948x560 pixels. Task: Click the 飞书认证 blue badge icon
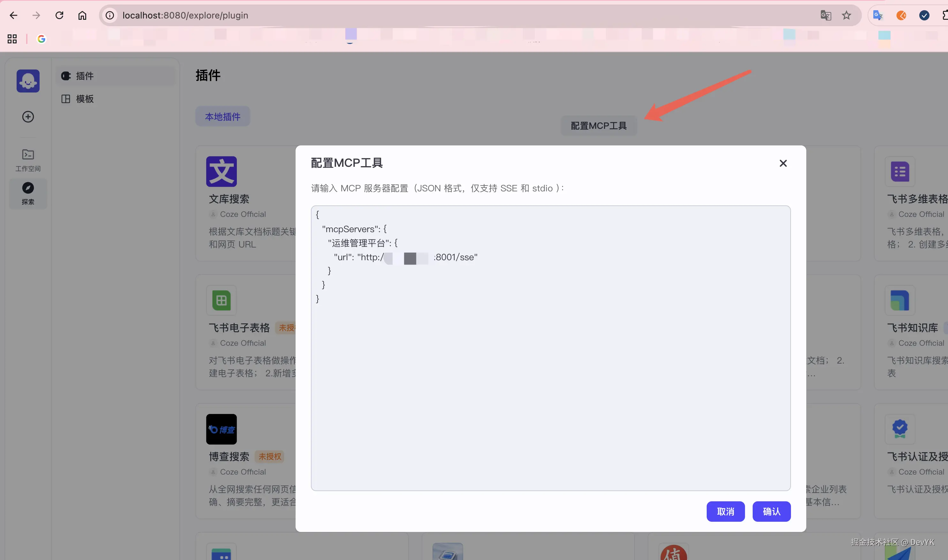pos(900,429)
